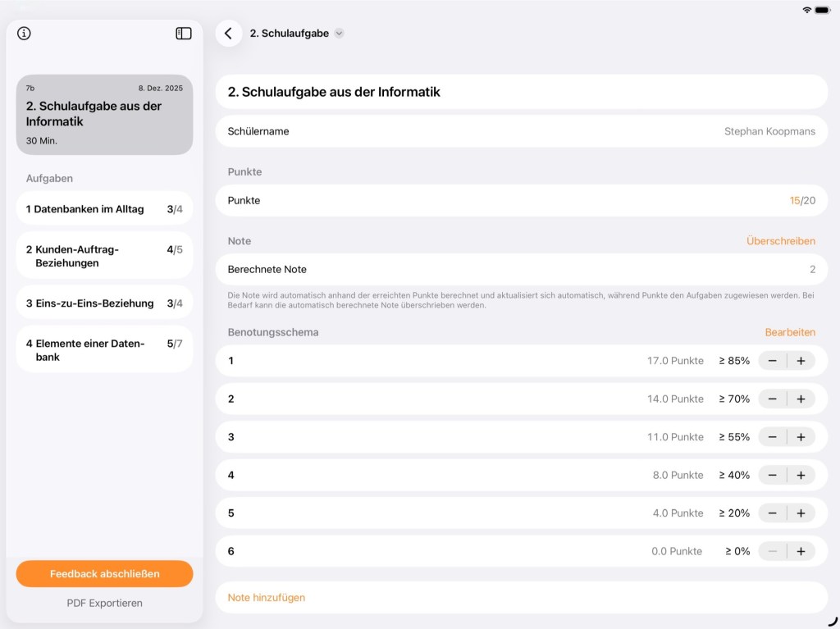
Task: Decrease the grade 3 points threshold
Action: pyautogui.click(x=772, y=437)
